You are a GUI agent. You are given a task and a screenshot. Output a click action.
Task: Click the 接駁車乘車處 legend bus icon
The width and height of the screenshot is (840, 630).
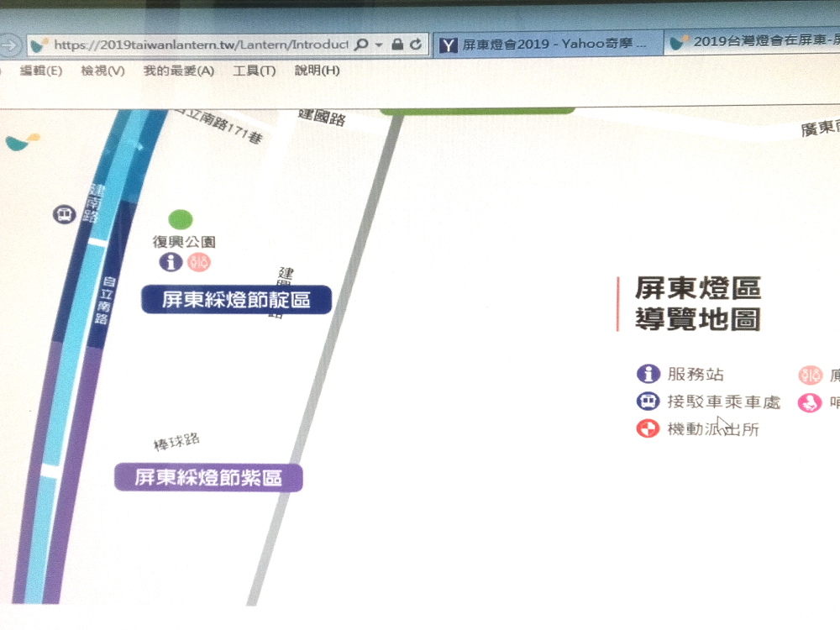click(x=648, y=402)
